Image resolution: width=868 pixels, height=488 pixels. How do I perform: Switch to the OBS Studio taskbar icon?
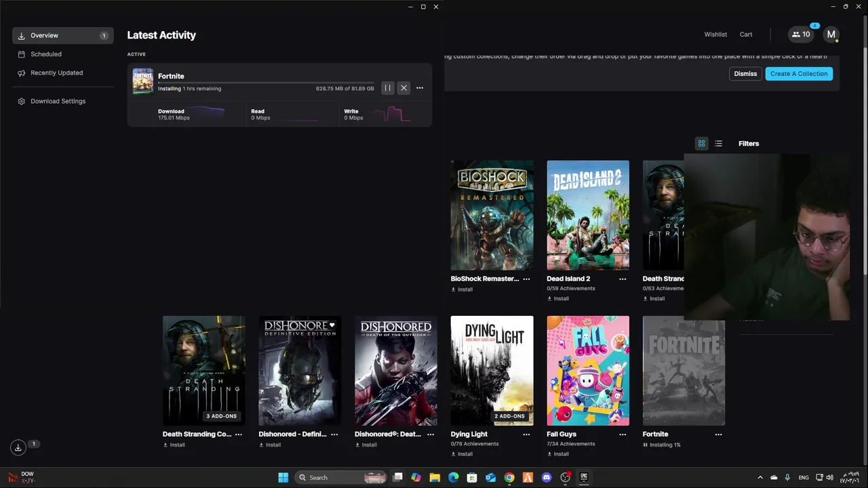[566, 478]
